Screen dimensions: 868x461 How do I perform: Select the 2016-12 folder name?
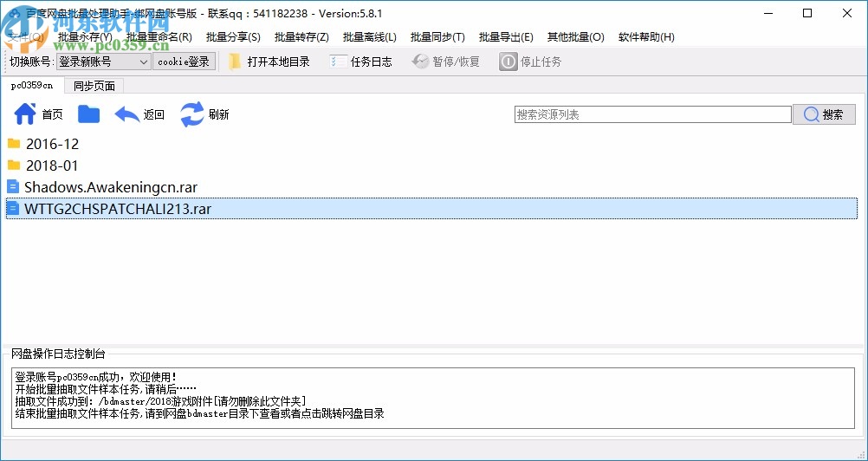click(x=53, y=144)
